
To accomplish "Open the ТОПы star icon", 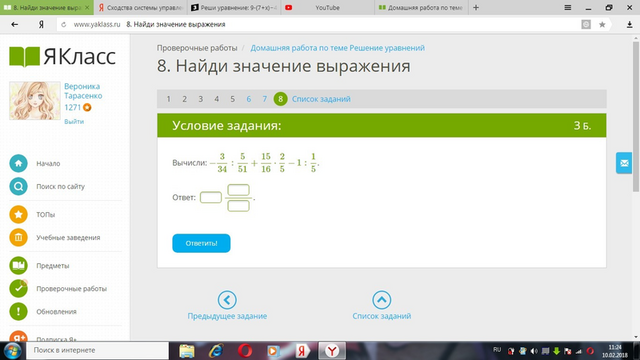I will point(18,214).
